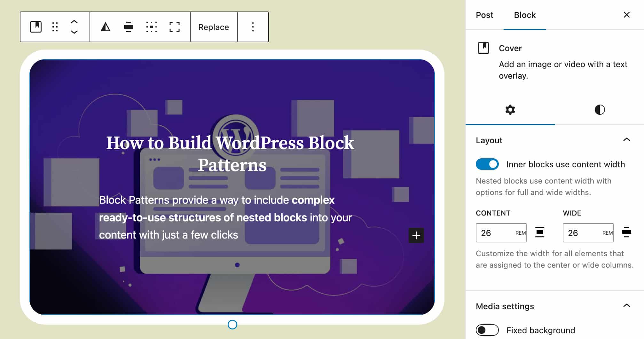Click the Replace button
Screen dimensions: 644x339
pos(213,27)
